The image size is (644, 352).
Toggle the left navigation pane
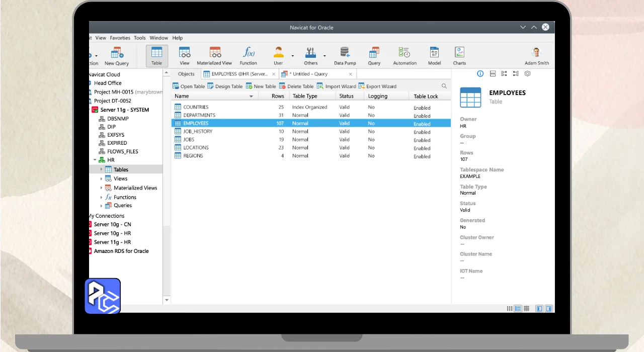pos(539,309)
